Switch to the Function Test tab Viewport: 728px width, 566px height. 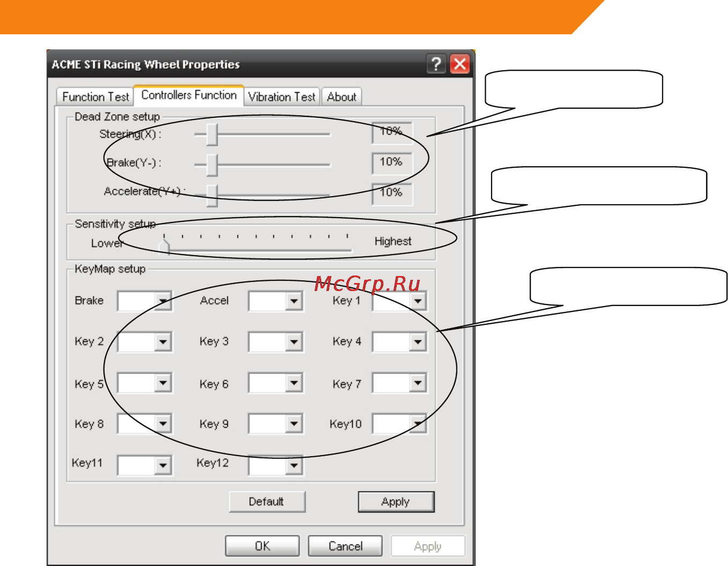pyautogui.click(x=95, y=97)
